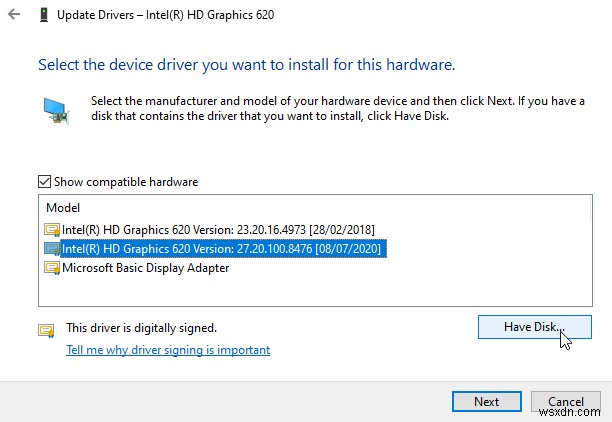Open the driver signing importance link
612x422 pixels.
168,350
